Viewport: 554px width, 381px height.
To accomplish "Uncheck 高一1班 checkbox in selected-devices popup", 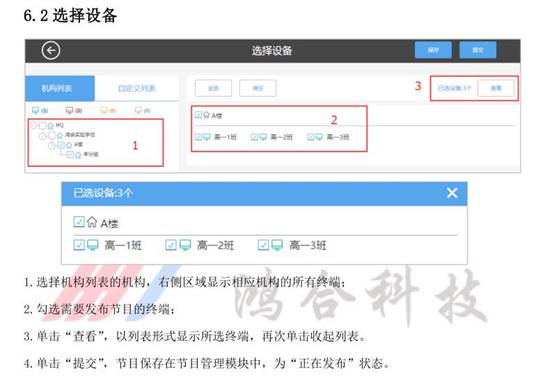I will pos(79,245).
